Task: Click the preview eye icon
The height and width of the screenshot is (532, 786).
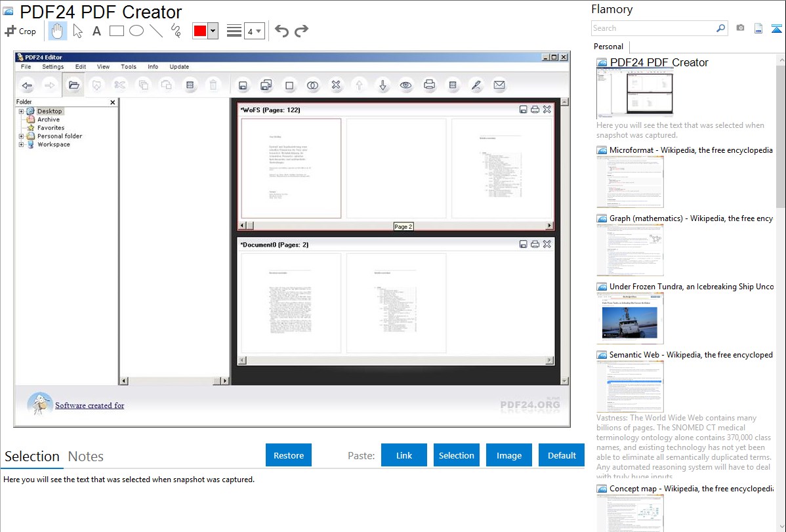Action: 405,85
